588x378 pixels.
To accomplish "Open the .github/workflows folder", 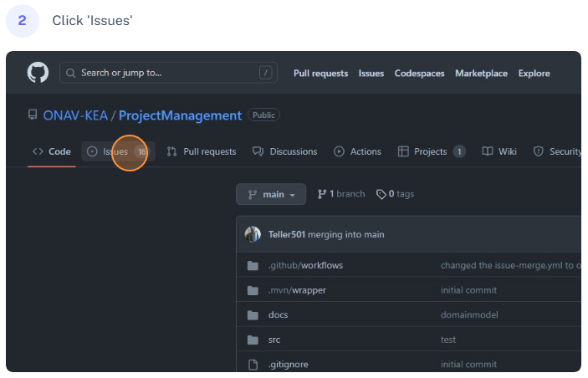I will click(x=305, y=265).
